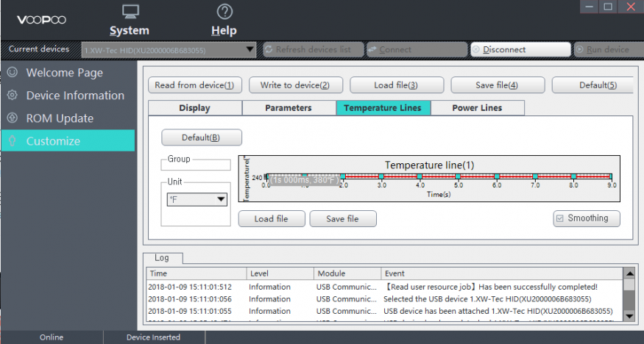Click the temperature line point at 3.0 seconds
The height and width of the screenshot is (344, 644).
point(381,176)
